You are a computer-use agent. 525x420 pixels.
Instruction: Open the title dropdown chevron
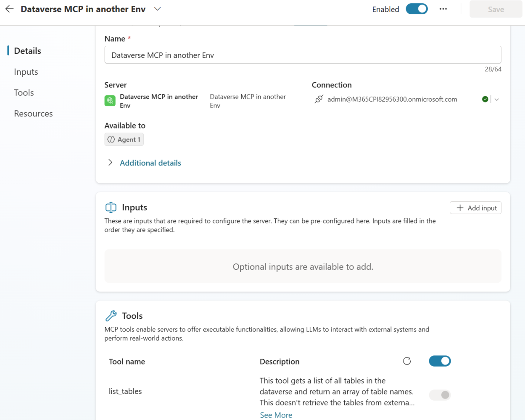point(157,9)
